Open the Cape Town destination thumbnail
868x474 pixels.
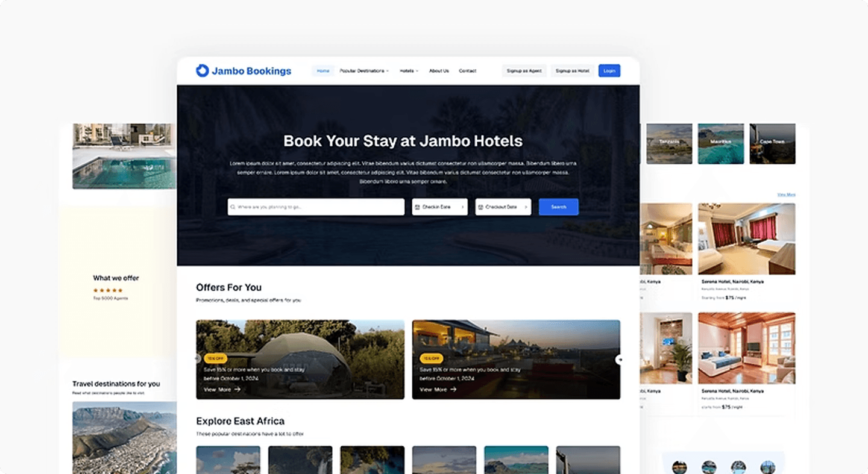pyautogui.click(x=773, y=143)
